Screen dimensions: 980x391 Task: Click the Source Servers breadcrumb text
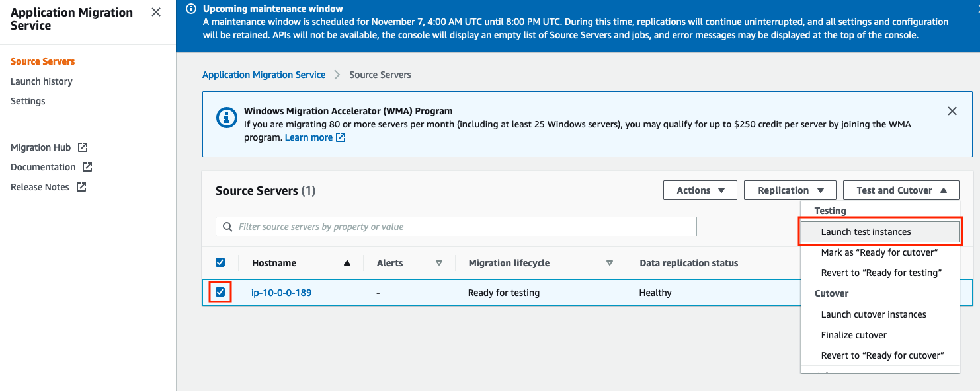click(x=380, y=75)
